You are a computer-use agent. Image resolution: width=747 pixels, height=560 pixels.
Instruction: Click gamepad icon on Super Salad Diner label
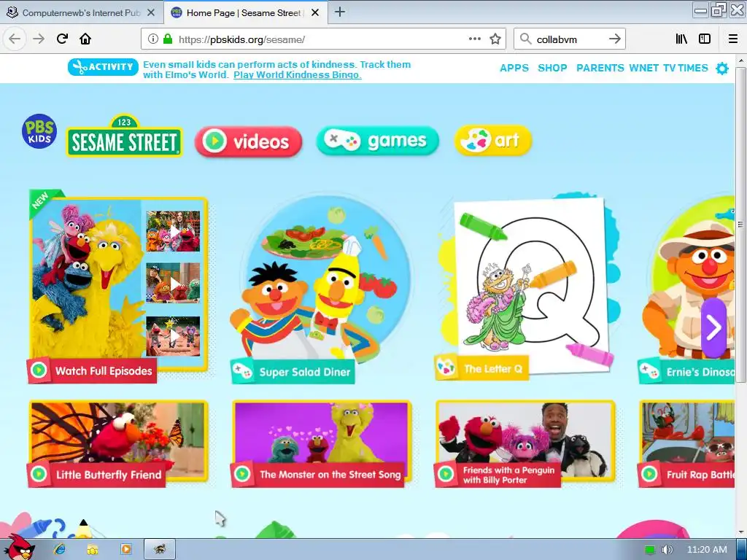tap(242, 371)
